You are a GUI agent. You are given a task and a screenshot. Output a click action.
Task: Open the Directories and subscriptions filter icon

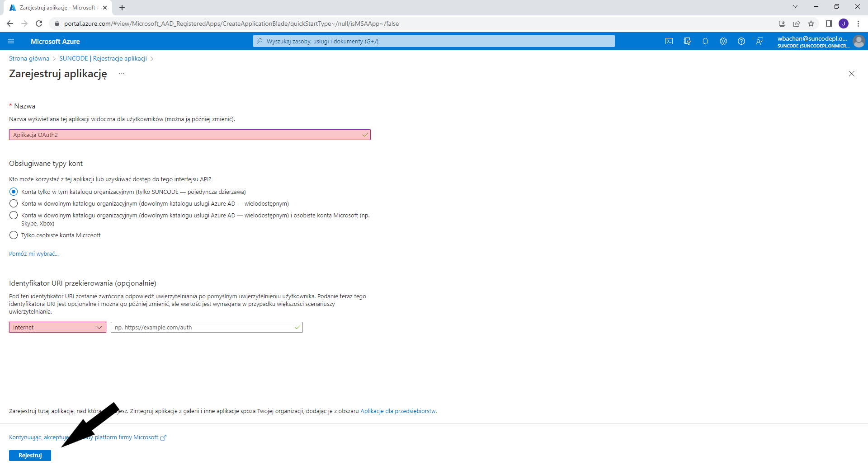[x=687, y=41]
